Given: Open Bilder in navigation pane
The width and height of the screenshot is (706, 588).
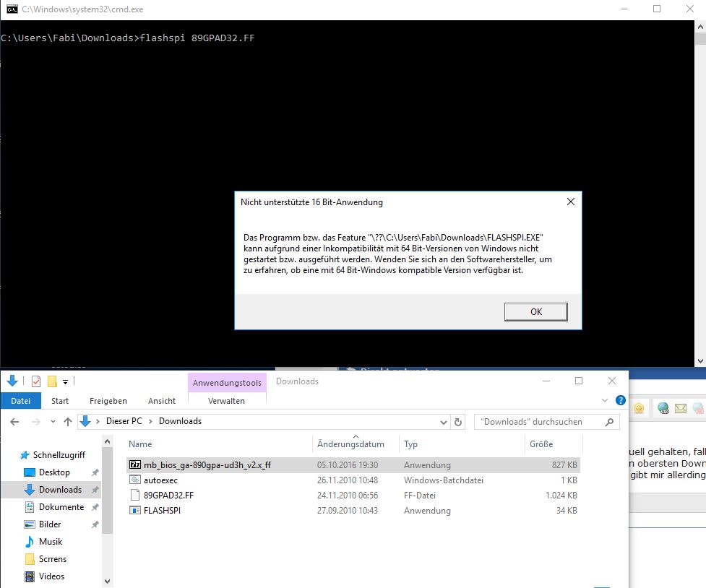Looking at the screenshot, I should click(50, 524).
